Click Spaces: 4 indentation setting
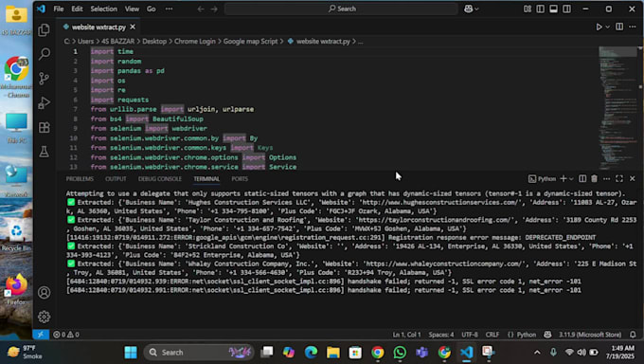644x364 pixels. [441, 335]
